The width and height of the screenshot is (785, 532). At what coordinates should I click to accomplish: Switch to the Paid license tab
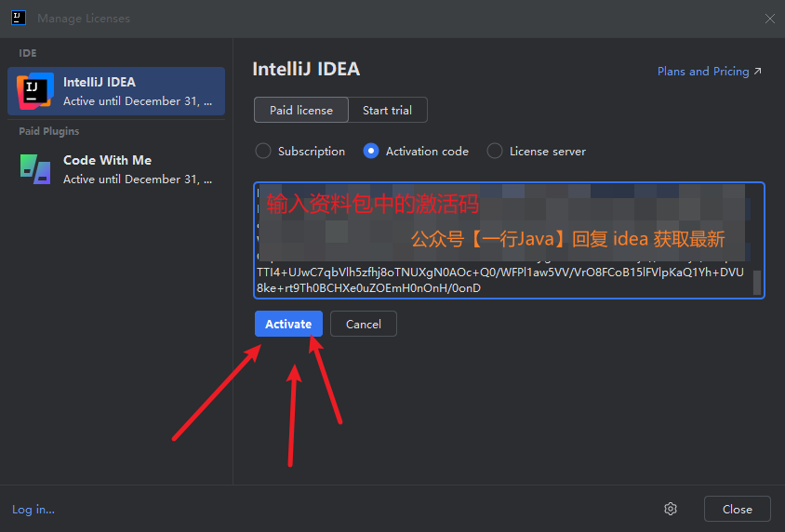point(300,110)
